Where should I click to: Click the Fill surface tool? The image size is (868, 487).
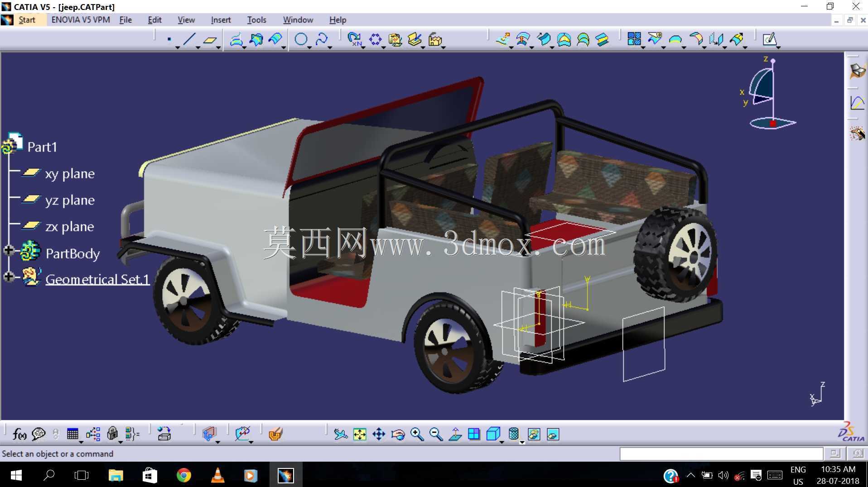tap(564, 39)
